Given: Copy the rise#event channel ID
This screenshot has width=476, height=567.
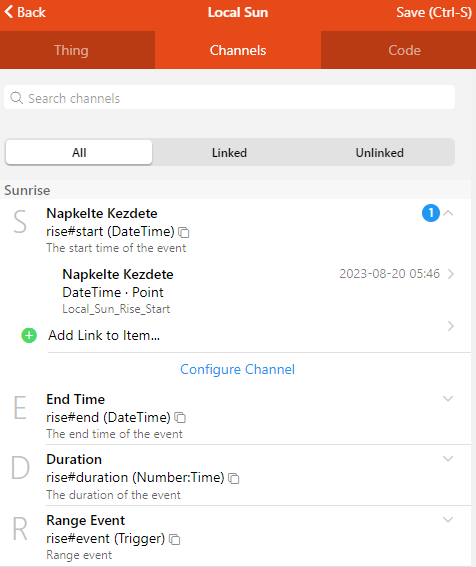Looking at the screenshot, I should (175, 540).
